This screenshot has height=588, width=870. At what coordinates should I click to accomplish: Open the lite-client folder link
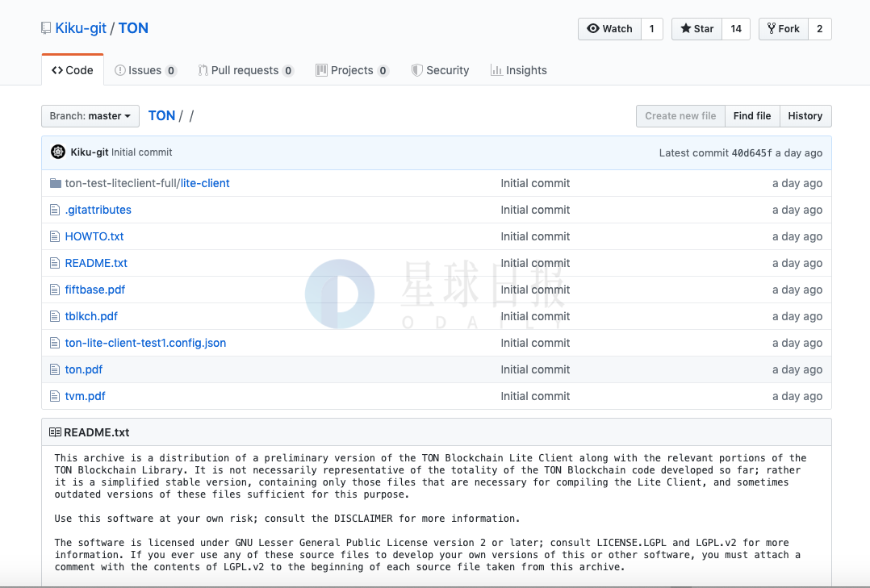[205, 183]
